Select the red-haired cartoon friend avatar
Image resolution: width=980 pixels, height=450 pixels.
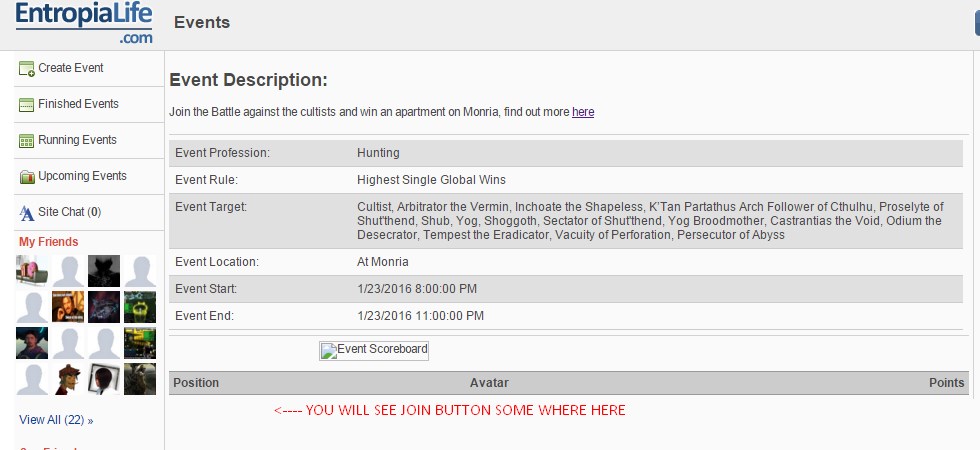click(68, 379)
